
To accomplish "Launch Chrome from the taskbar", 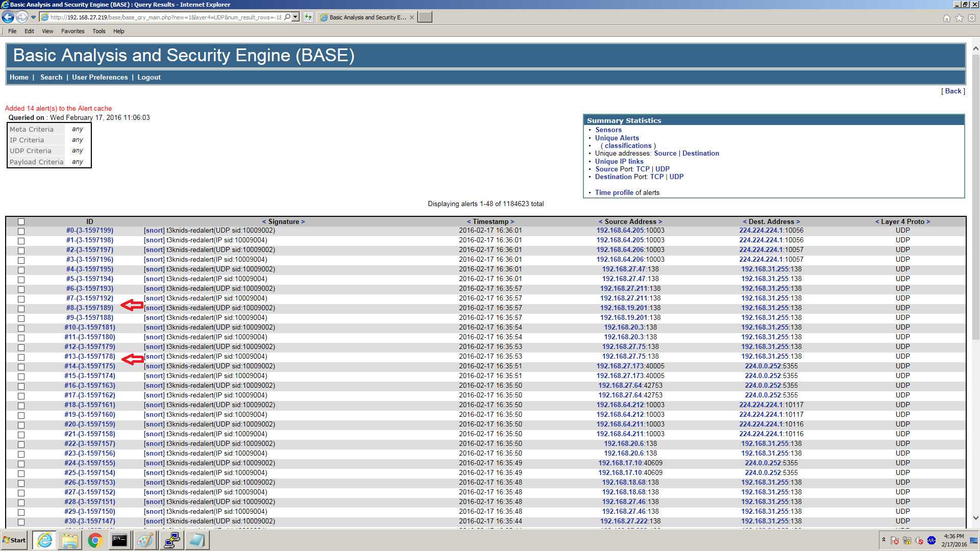I will coord(95,540).
